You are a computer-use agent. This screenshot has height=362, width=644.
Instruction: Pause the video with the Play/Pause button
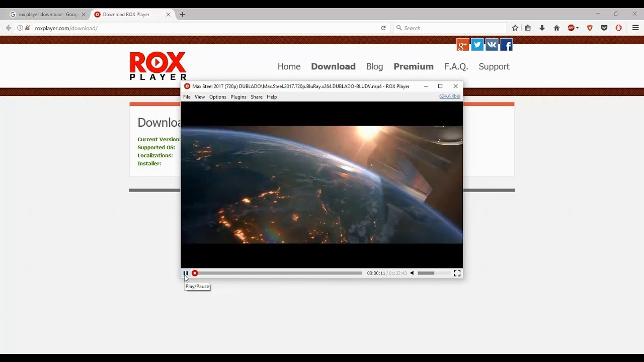pyautogui.click(x=186, y=273)
